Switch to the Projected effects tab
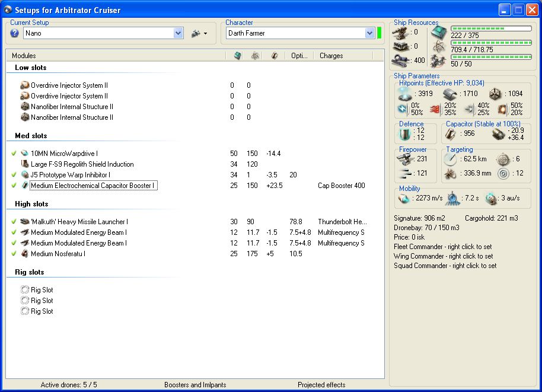Screen dimensions: 542x392 pyautogui.click(x=321, y=385)
